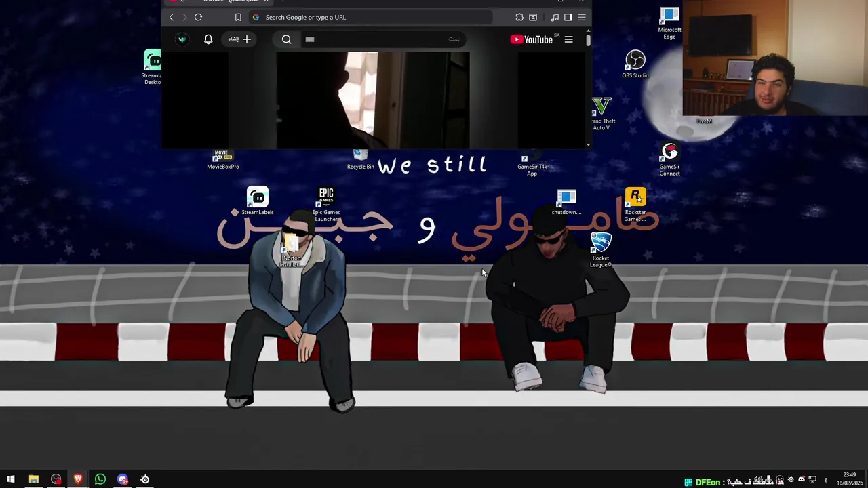
Task: Open GameSir Connect desktop icon
Action: 669,160
